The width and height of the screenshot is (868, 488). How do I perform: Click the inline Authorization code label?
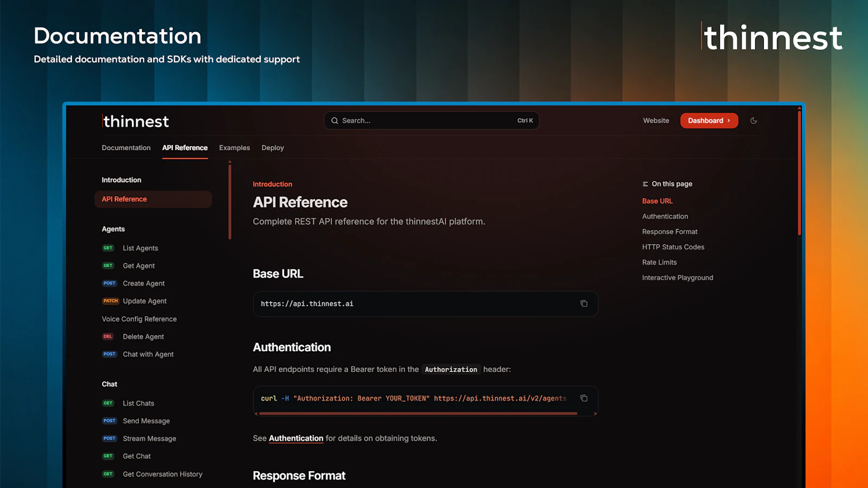point(451,369)
